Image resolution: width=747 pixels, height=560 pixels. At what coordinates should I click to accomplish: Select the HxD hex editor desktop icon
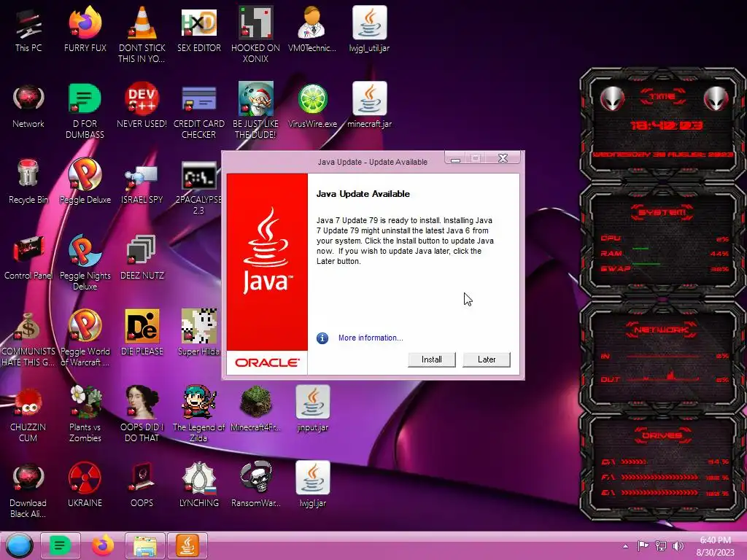point(199,29)
